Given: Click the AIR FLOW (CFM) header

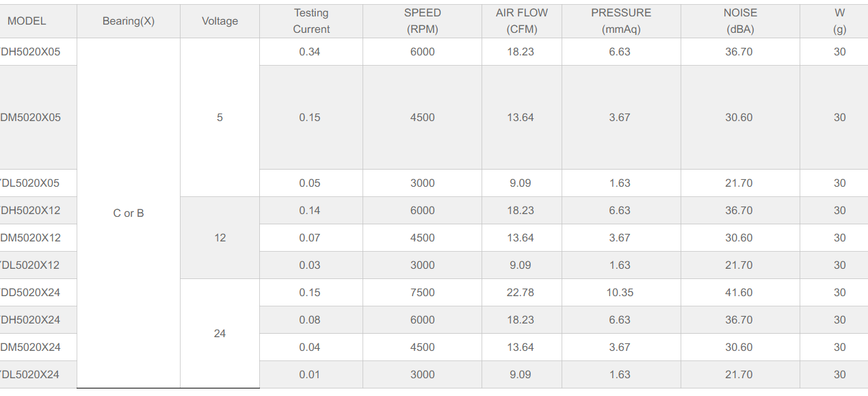Looking at the screenshot, I should pyautogui.click(x=522, y=21).
